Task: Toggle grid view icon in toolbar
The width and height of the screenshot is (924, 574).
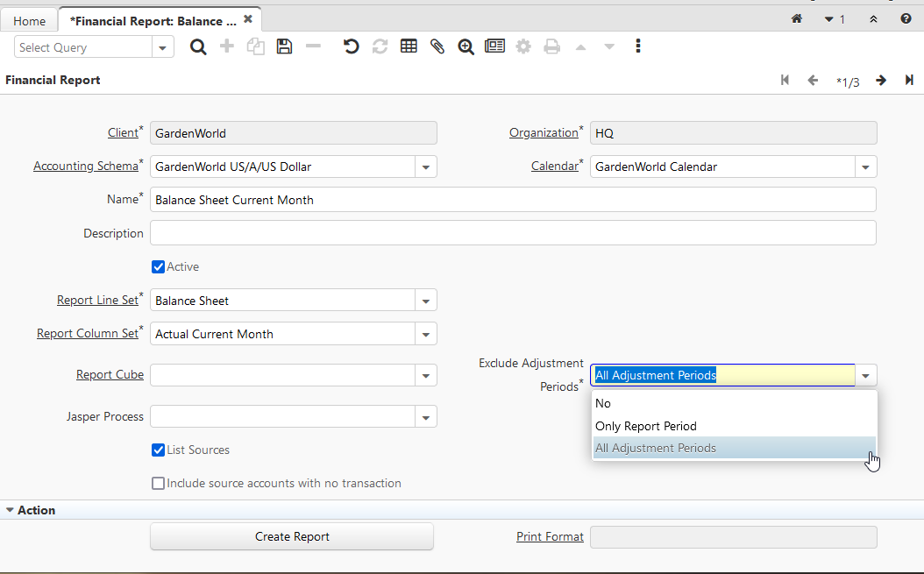Action: click(x=409, y=47)
